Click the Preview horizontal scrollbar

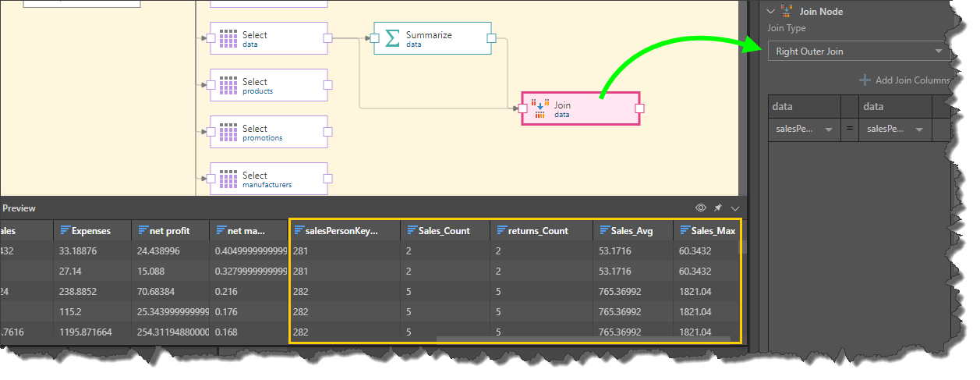[585, 339]
